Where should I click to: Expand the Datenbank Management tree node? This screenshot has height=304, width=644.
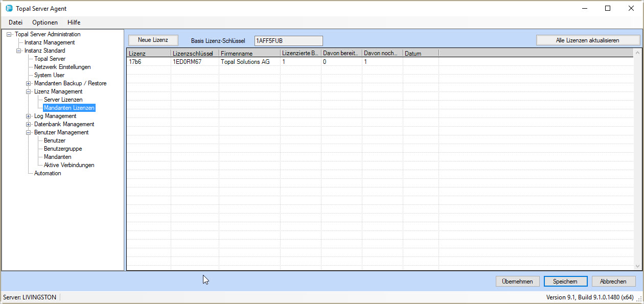click(29, 124)
